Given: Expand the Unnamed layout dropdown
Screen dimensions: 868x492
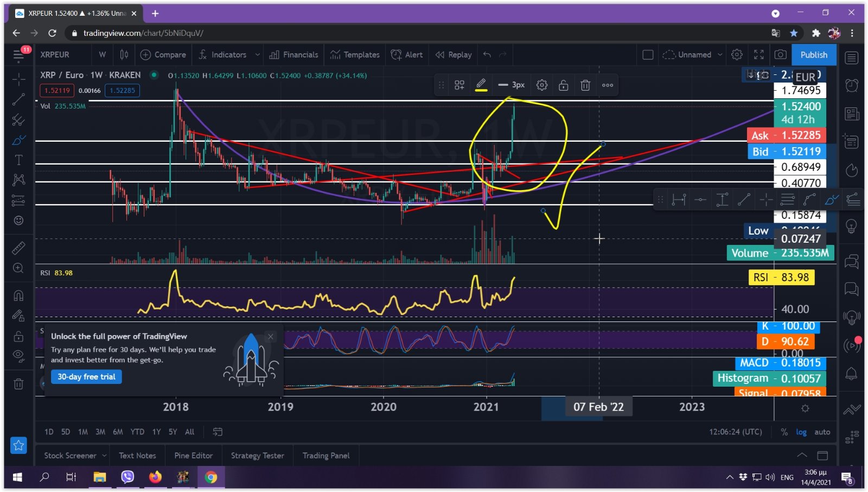Looking at the screenshot, I should point(720,55).
